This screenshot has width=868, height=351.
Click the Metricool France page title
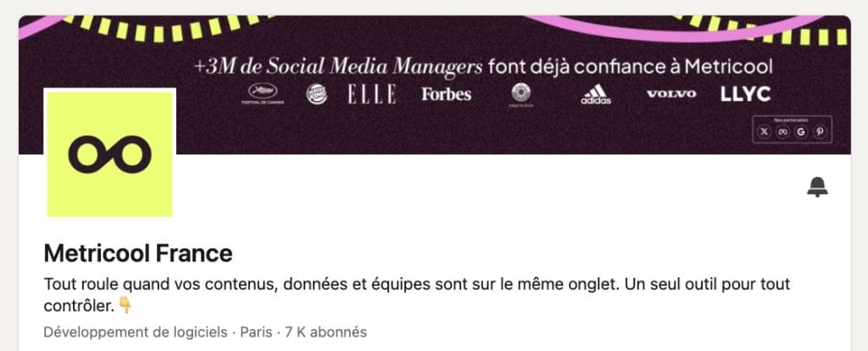coord(138,253)
